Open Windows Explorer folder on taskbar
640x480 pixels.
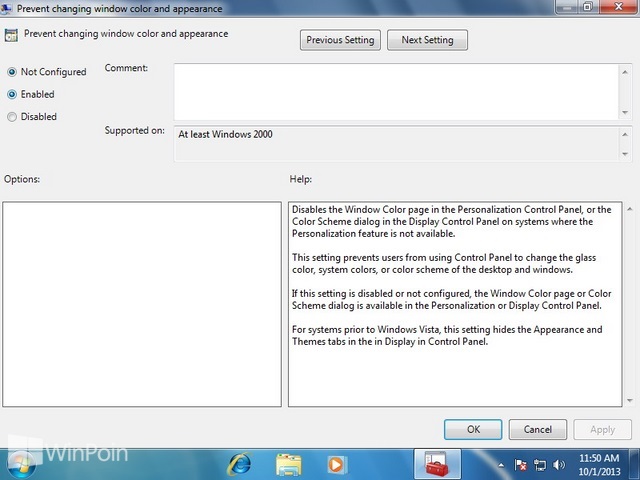click(x=289, y=465)
